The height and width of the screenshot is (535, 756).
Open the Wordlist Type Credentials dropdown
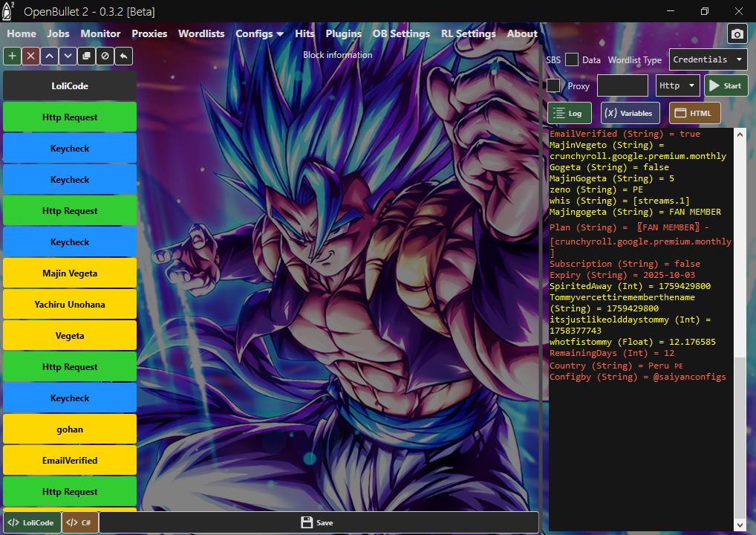click(x=708, y=59)
